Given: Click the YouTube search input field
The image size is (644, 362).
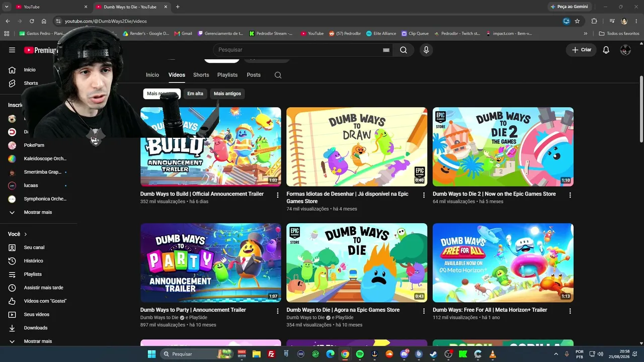Looking at the screenshot, I should (x=298, y=50).
